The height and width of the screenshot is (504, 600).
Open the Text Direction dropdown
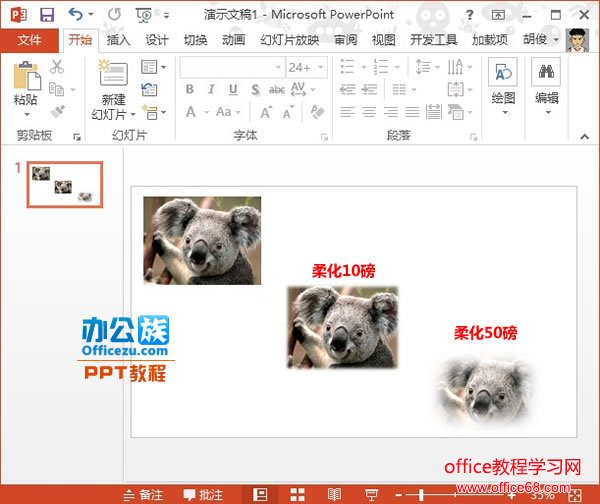tap(460, 67)
